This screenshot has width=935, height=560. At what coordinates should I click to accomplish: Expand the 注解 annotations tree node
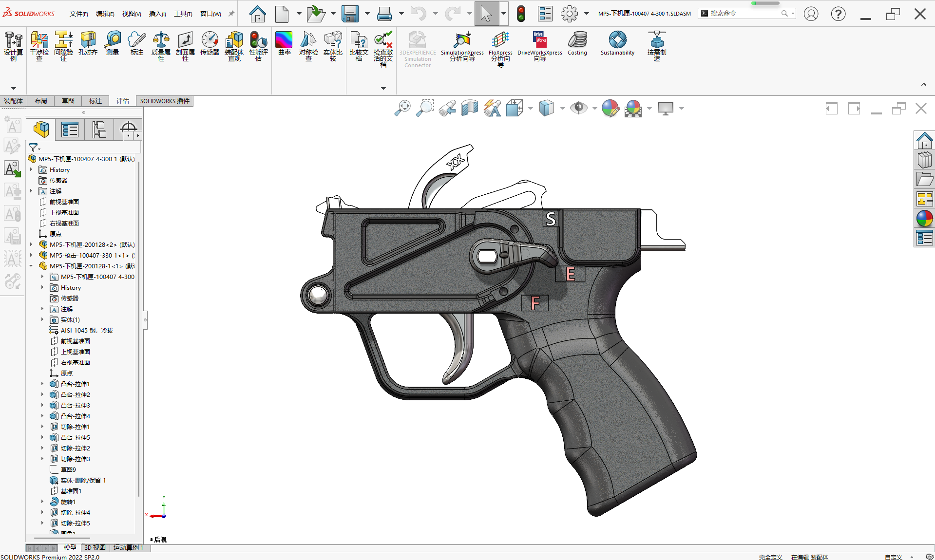tap(31, 191)
